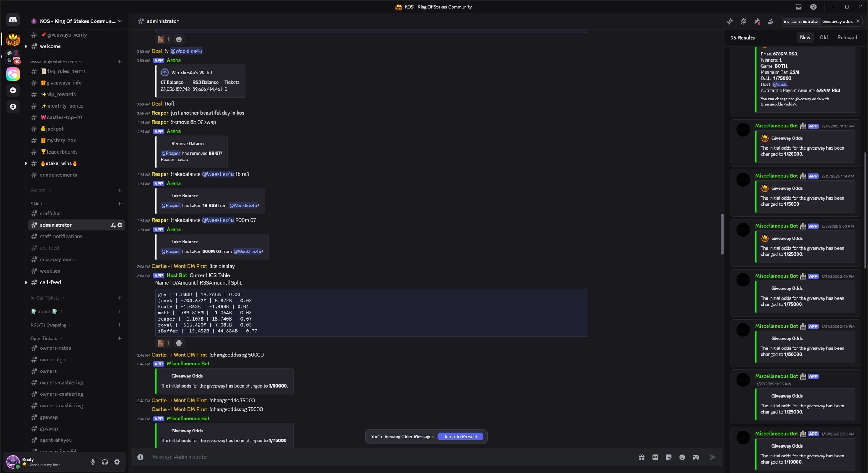Click the @Weeklies4u mention in Deal's message
Screen dimensions: 868x473
(186, 51)
